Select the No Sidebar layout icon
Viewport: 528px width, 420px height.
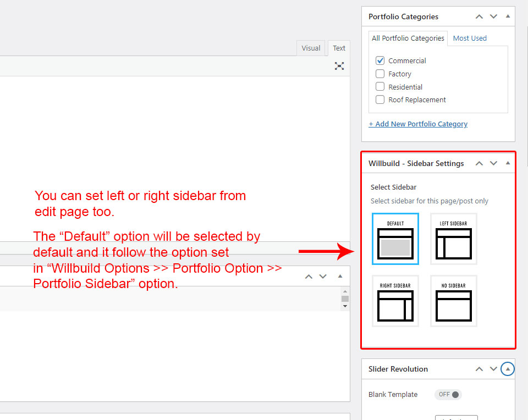click(453, 301)
